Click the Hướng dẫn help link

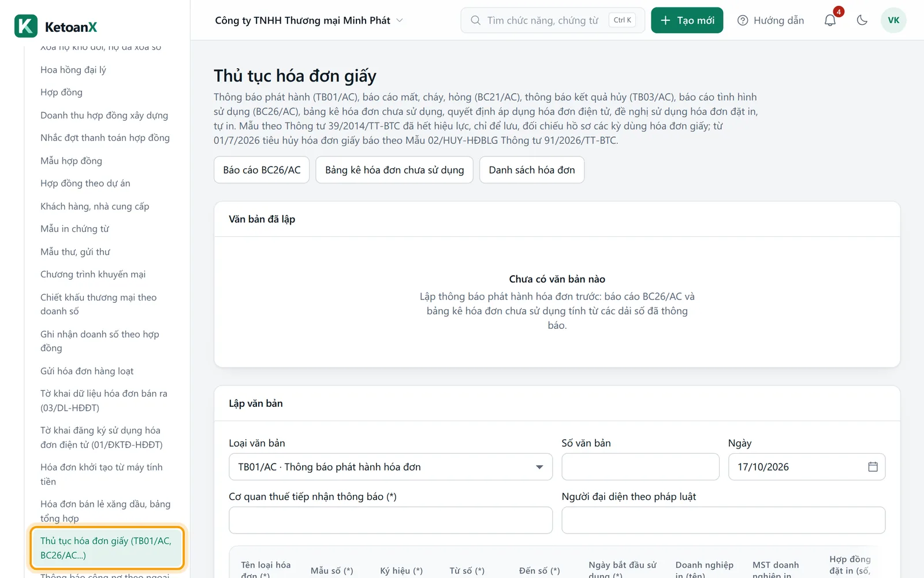point(770,20)
